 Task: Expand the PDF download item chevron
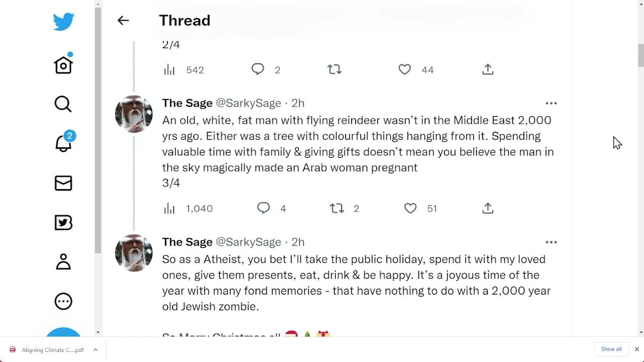tap(95, 349)
